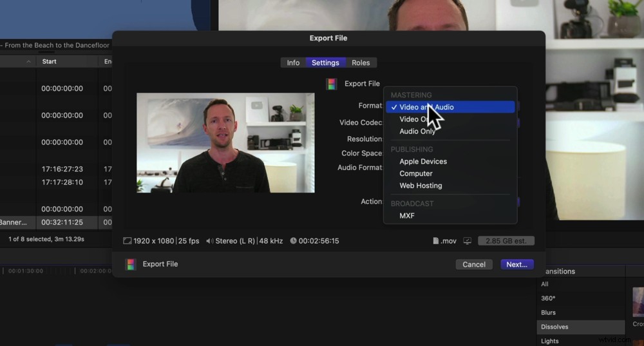Switch to the Info tab
The width and height of the screenshot is (644, 346).
pos(293,62)
